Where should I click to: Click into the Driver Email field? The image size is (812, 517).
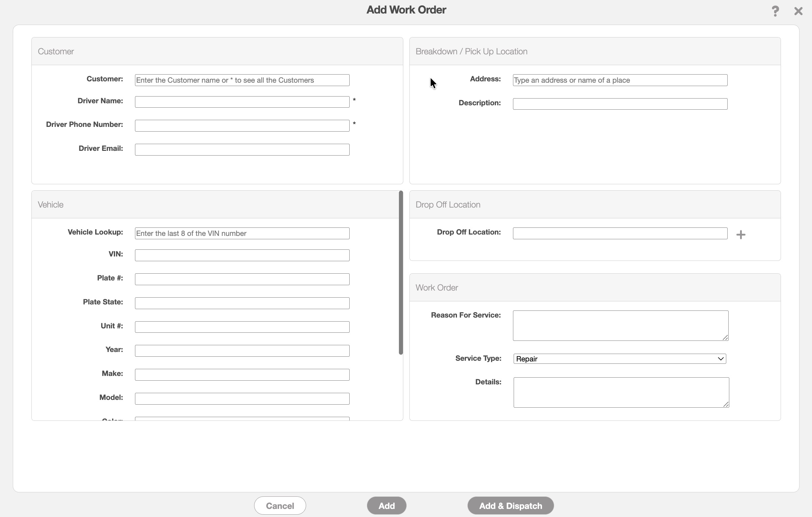(x=242, y=149)
